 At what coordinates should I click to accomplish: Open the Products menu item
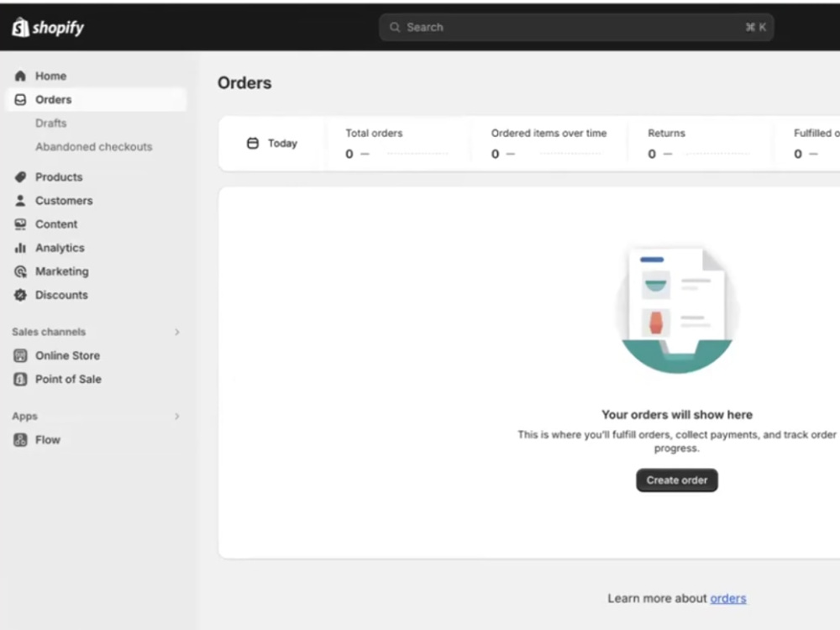pyautogui.click(x=59, y=176)
